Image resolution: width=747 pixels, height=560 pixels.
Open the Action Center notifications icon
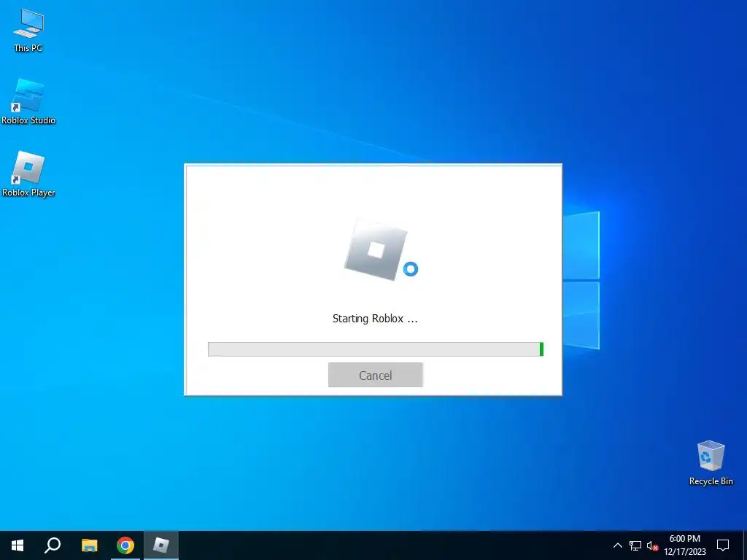tap(723, 545)
